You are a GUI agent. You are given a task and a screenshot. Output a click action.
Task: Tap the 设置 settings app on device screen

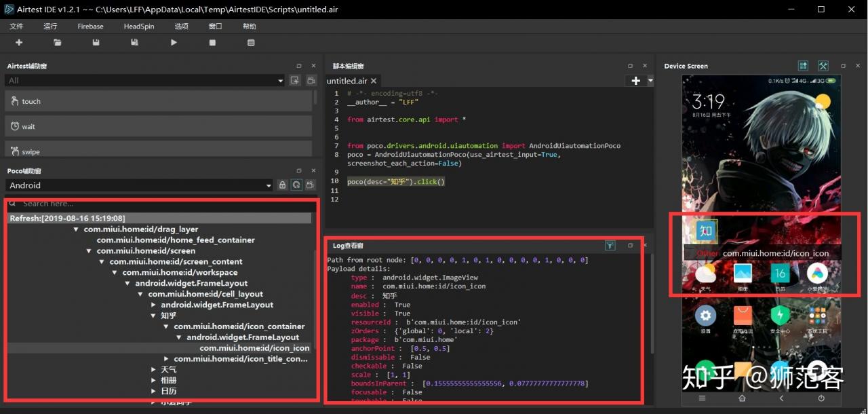(706, 316)
